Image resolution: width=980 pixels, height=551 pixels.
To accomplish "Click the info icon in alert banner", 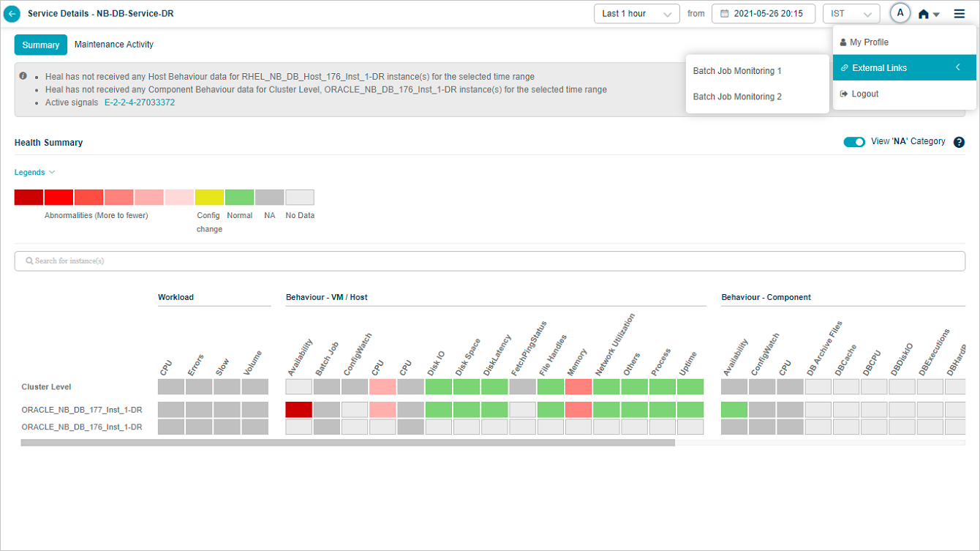I will pos(23,76).
